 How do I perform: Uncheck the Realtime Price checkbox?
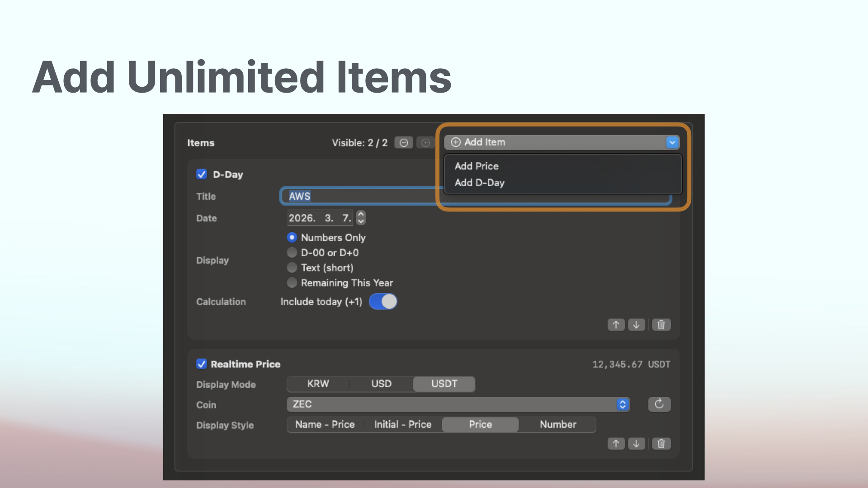pos(202,364)
